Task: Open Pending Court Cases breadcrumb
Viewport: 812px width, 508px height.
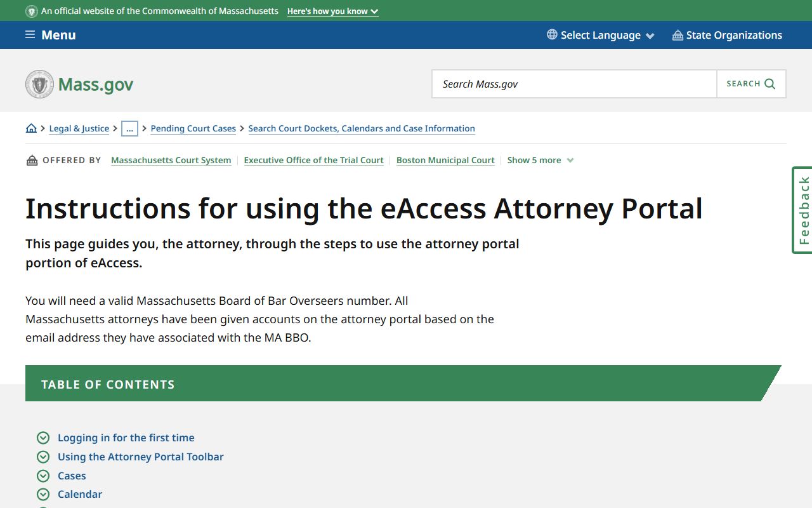Action: pyautogui.click(x=193, y=128)
